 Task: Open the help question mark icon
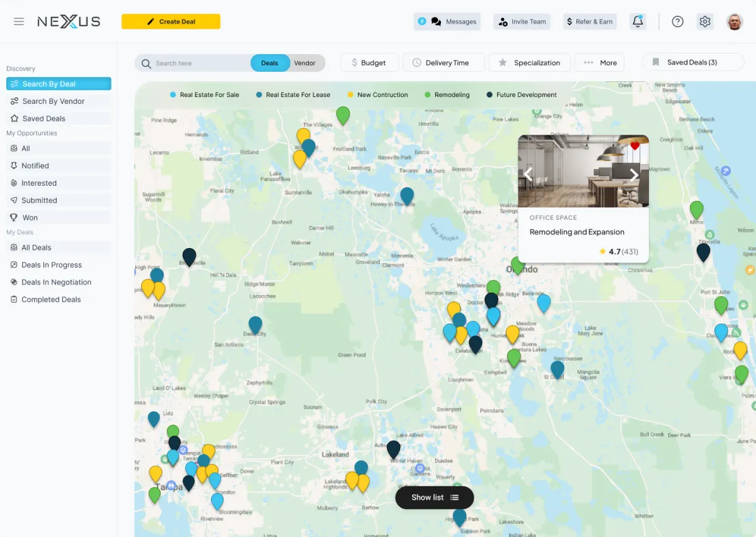coord(677,21)
